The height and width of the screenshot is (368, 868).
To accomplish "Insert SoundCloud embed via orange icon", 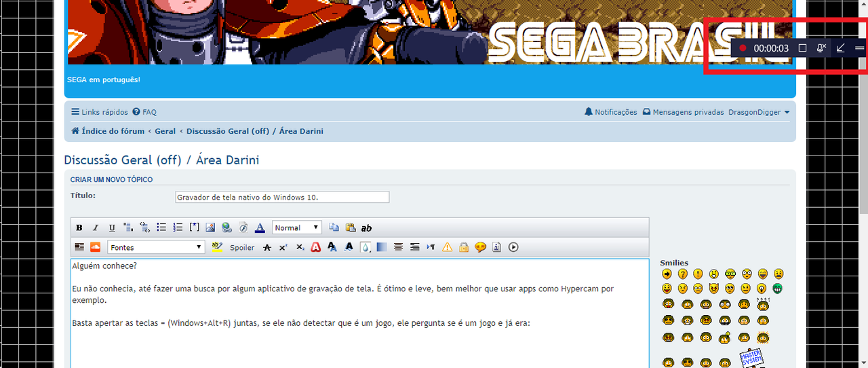I will tap(96, 247).
